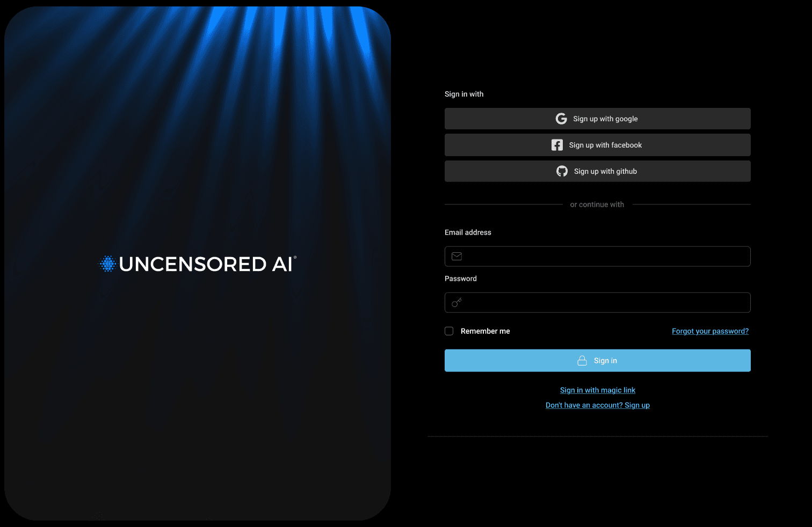
Task: Click the key icon in password field
Action: [x=457, y=303]
